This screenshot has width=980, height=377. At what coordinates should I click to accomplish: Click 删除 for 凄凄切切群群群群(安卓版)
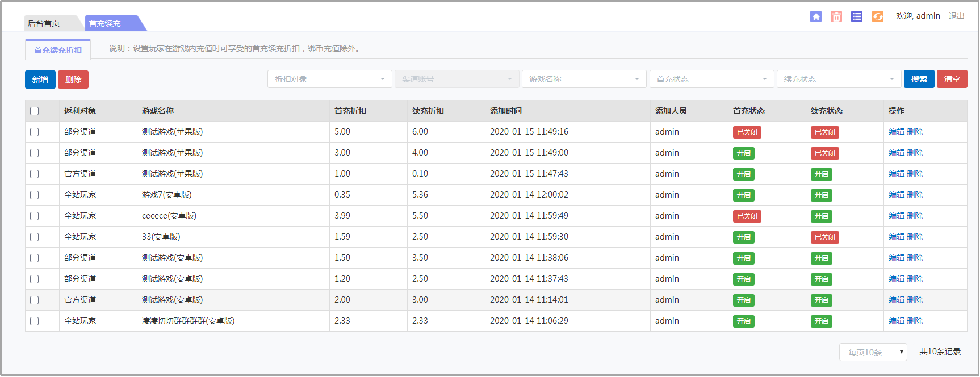point(915,321)
